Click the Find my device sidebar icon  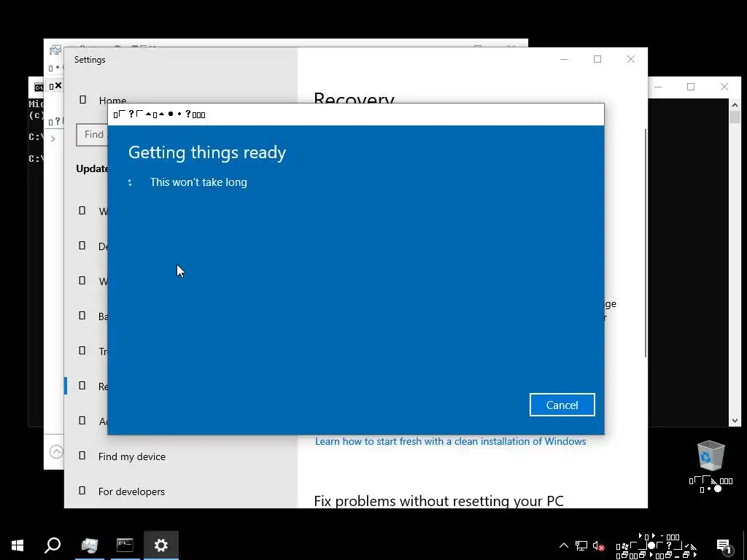(82, 456)
